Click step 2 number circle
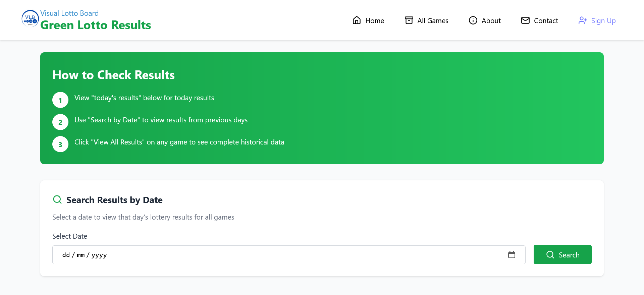This screenshot has width=644, height=295. 60,122
